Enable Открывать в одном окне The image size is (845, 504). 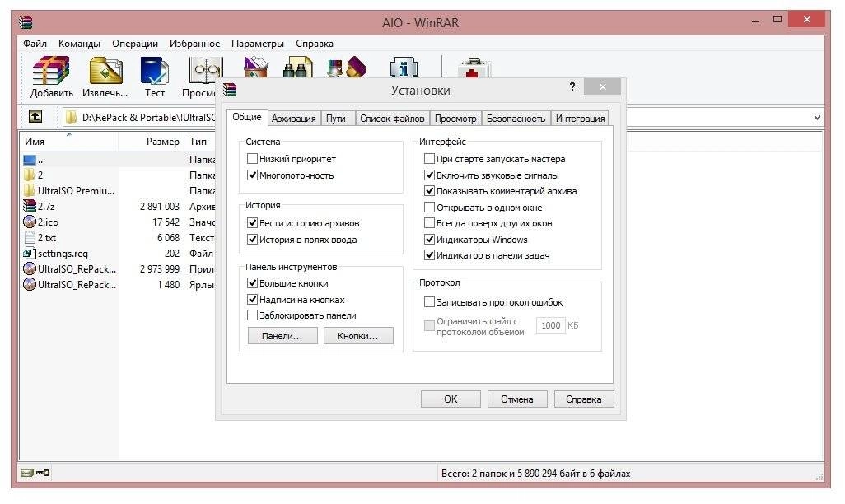point(430,207)
